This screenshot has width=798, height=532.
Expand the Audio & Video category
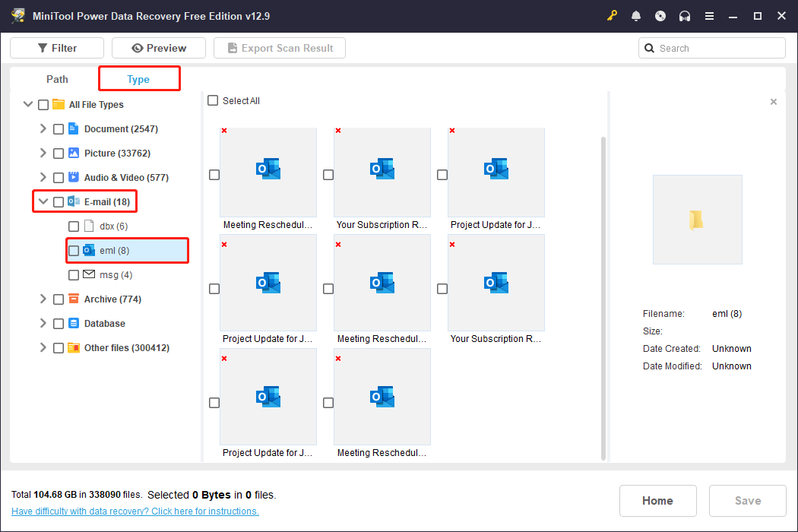pos(43,177)
